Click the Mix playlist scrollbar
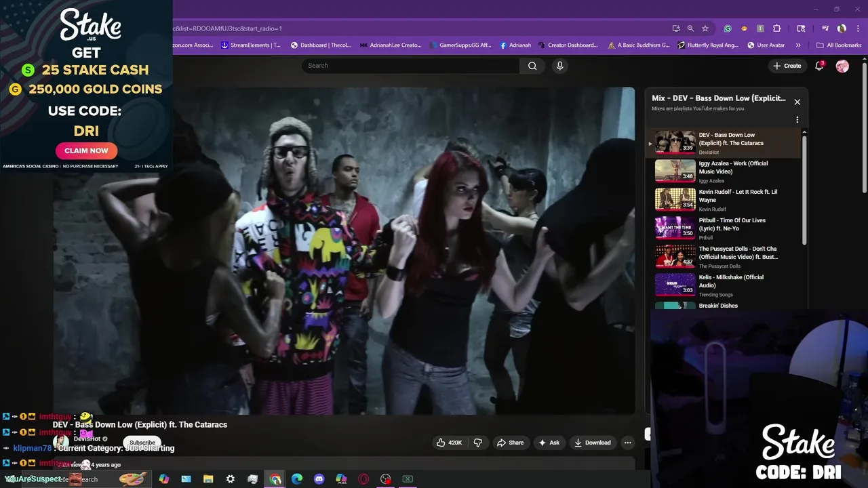 pos(805,190)
